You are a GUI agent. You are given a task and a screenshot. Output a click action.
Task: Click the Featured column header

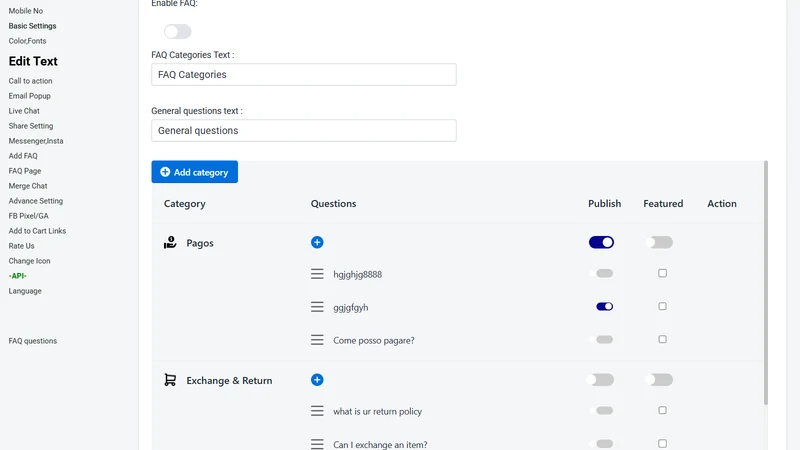[663, 204]
